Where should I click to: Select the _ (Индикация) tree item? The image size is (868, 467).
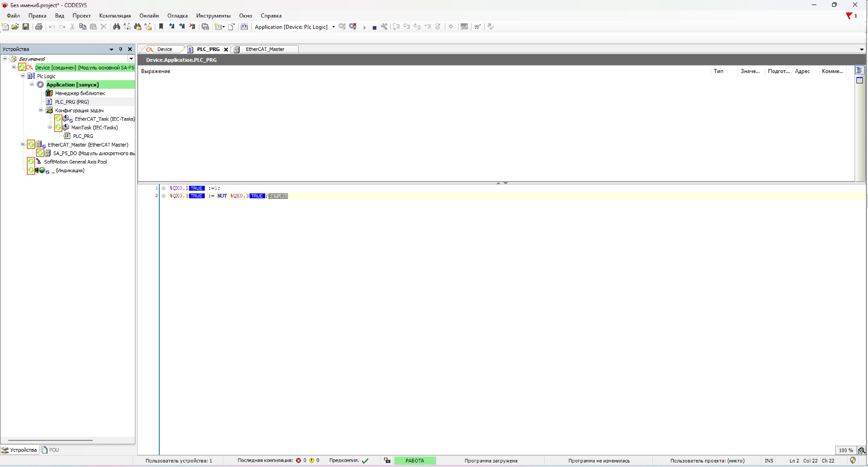68,170
